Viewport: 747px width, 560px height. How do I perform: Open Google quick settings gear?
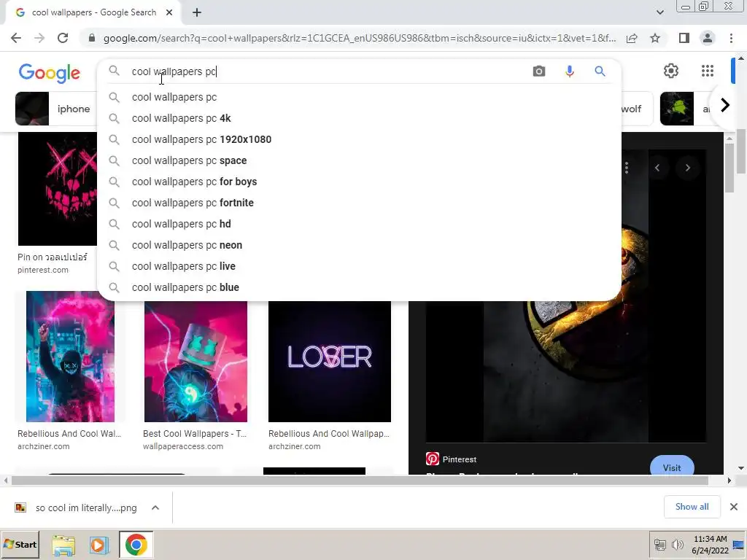tap(671, 71)
